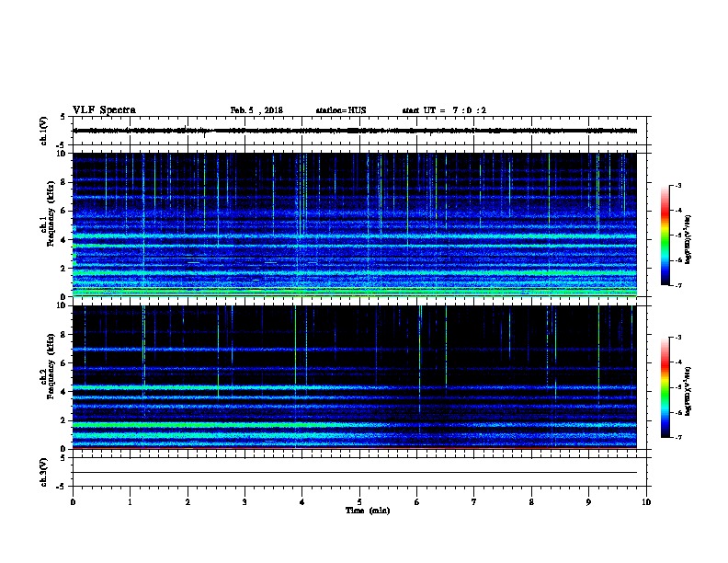Click the "ch.1(V)" voltage axis label

(43, 131)
